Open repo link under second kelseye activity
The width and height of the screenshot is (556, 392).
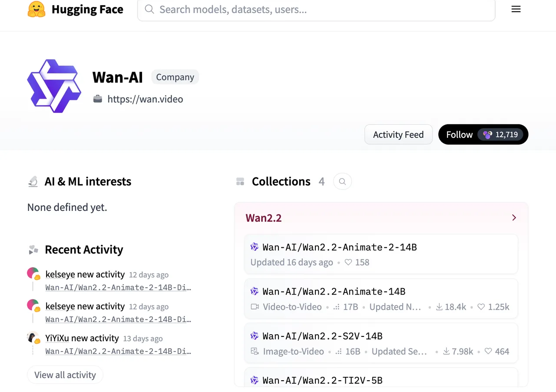point(118,319)
